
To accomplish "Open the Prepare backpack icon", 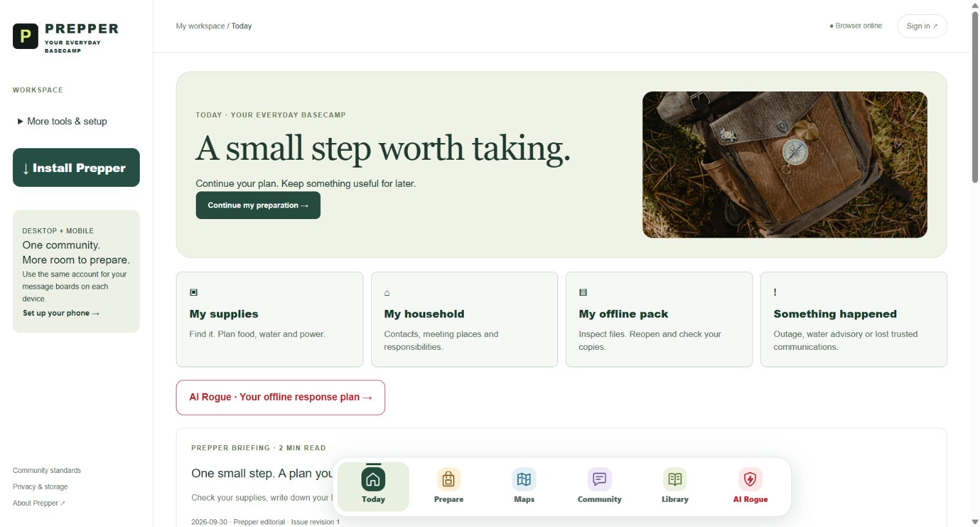I will (448, 479).
